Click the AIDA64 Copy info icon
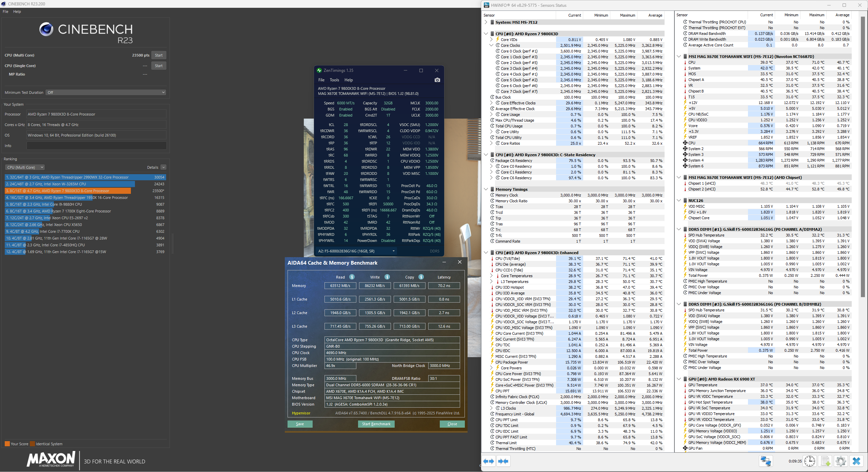 [x=421, y=277]
